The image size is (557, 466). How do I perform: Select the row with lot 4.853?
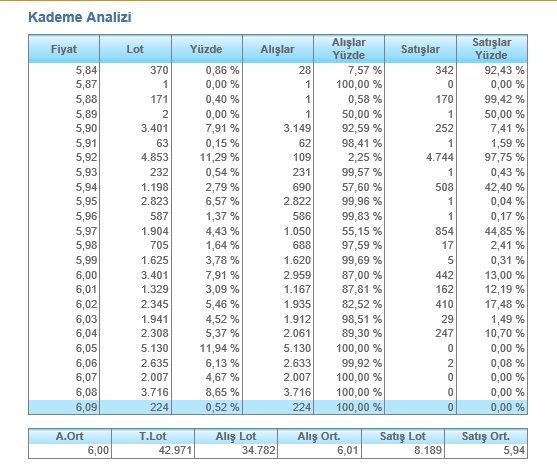click(x=278, y=157)
